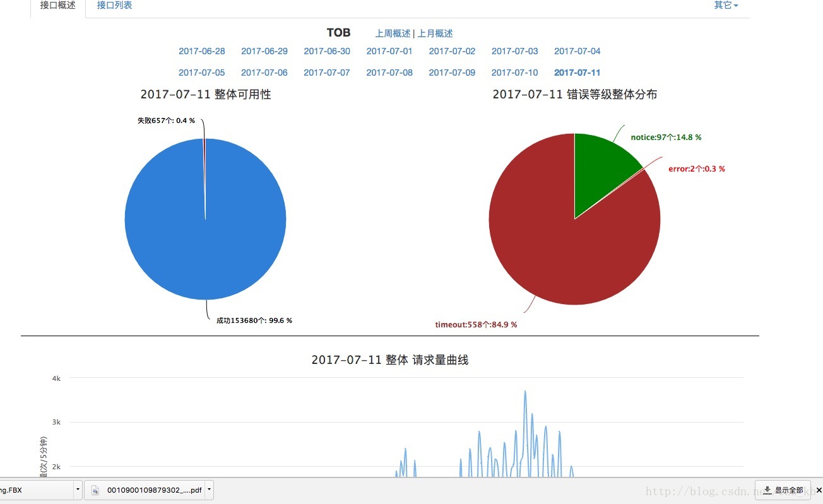Click the tallest peak of request curve
Viewport: 823px width, 504px height.
[x=524, y=392]
